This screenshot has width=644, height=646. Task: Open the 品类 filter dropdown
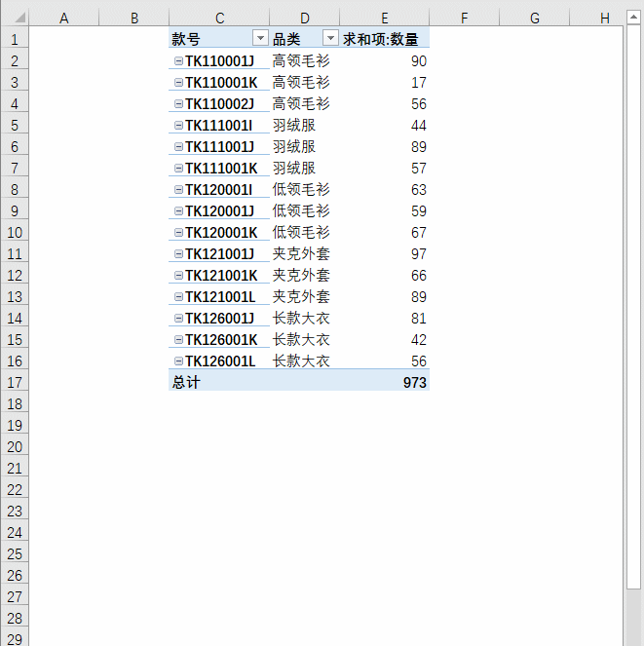[x=330, y=38]
